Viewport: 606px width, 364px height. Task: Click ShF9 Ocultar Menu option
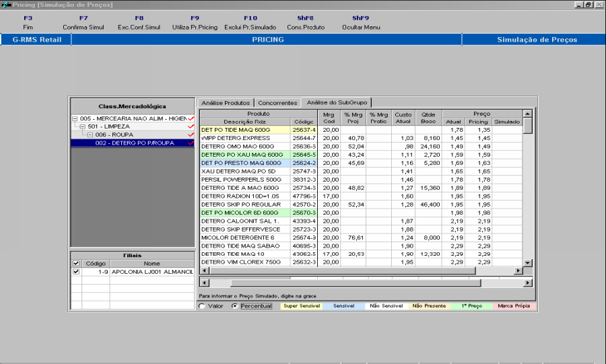360,23
